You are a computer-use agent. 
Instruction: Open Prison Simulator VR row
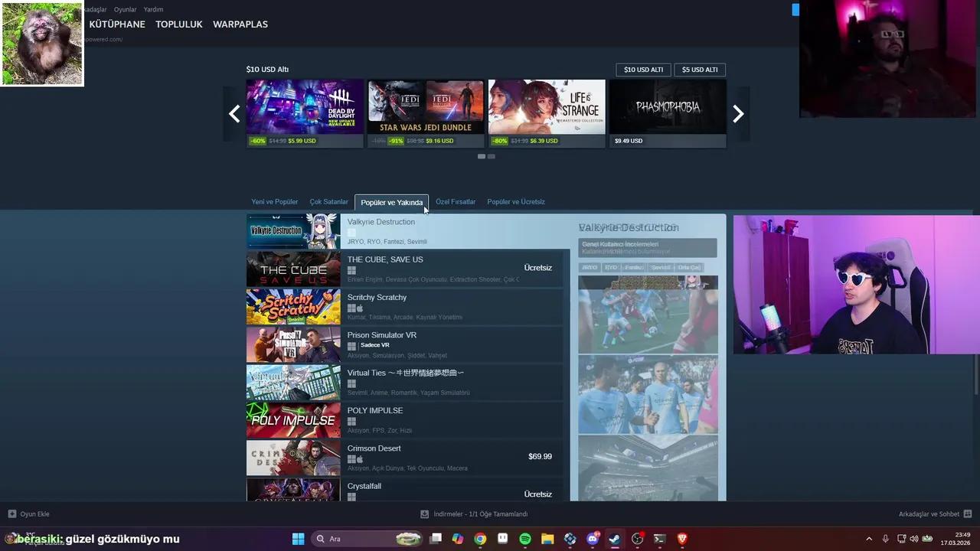pos(404,344)
